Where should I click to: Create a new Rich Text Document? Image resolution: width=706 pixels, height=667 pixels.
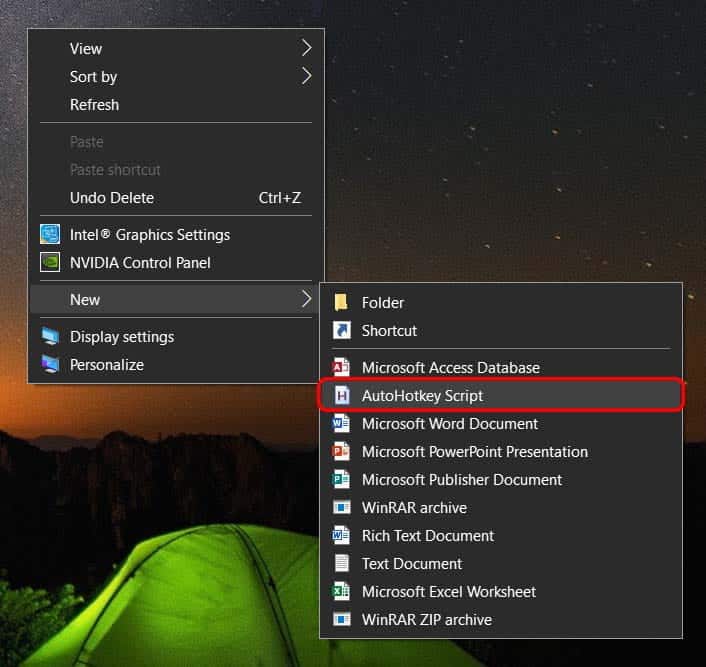[501, 535]
